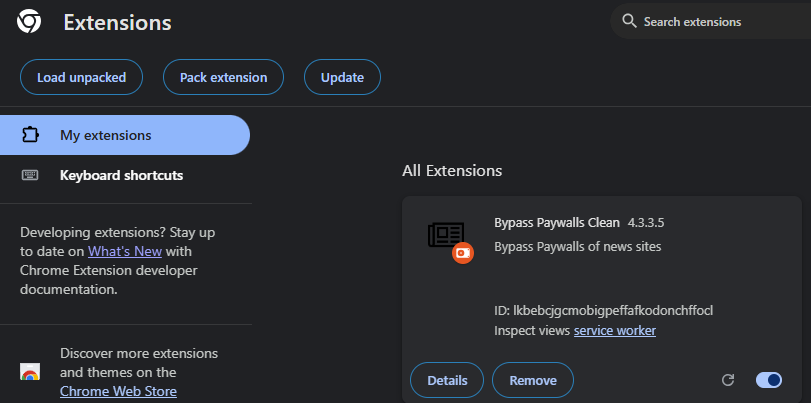Image resolution: width=811 pixels, height=403 pixels.
Task: Click the Bypass Paywalls Clean newspaper icon
Action: click(446, 235)
